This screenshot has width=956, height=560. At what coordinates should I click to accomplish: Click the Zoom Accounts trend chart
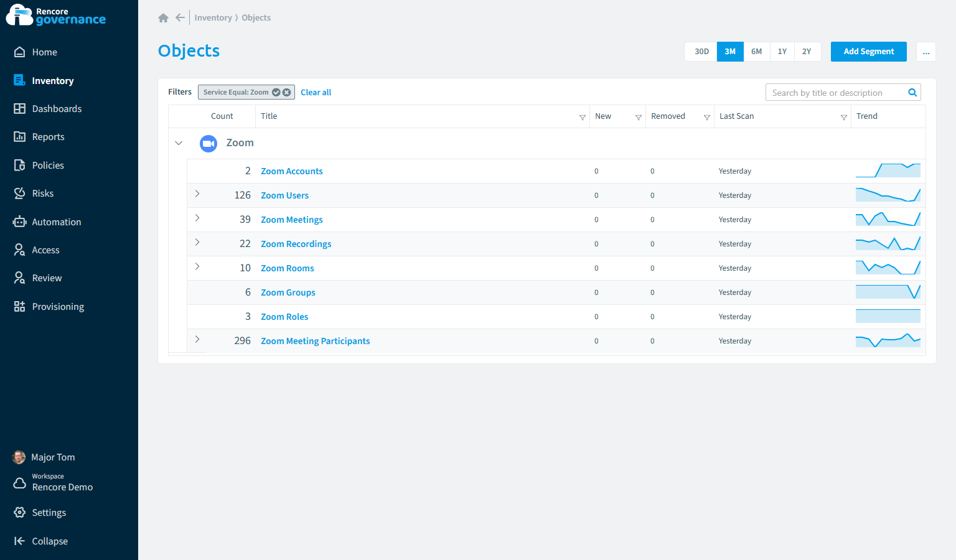click(888, 170)
